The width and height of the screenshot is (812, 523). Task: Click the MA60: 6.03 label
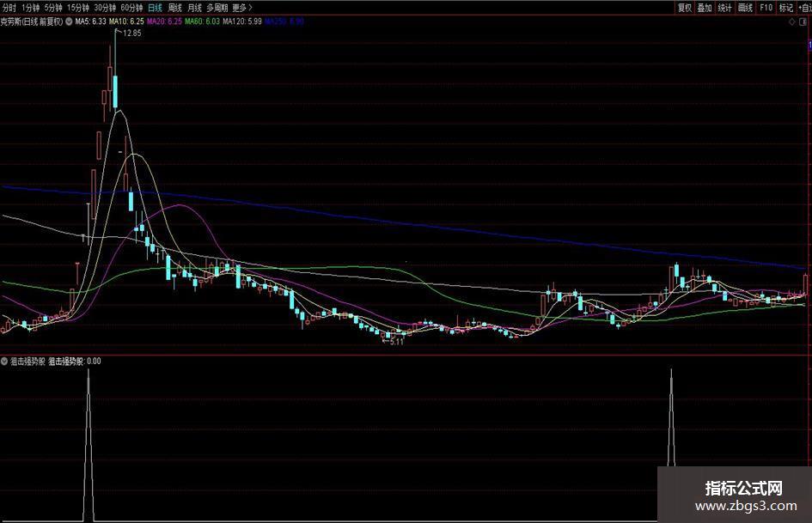[203, 21]
